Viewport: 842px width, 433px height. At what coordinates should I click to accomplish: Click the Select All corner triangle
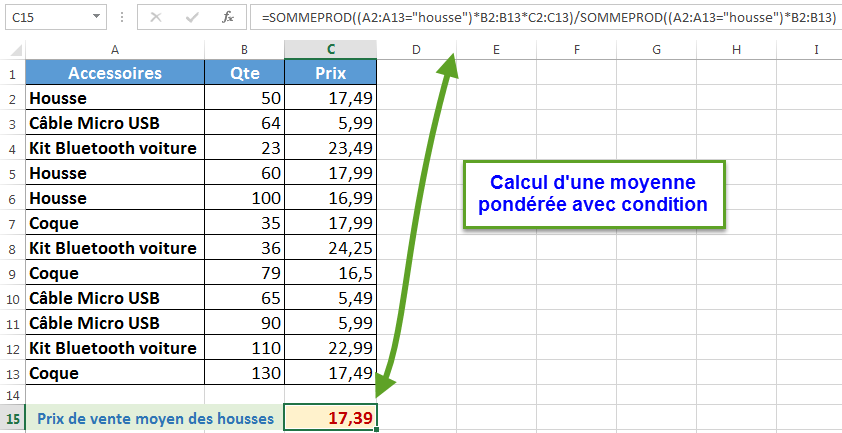click(17, 50)
